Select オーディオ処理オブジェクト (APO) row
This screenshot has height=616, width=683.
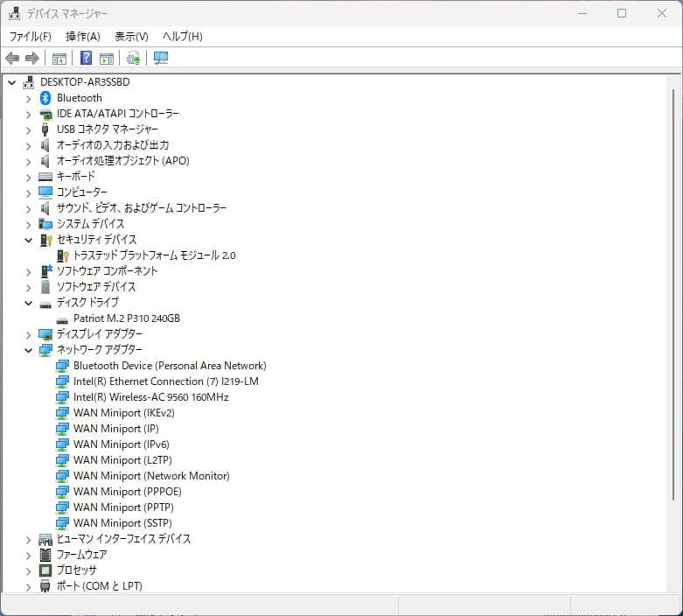tap(122, 161)
